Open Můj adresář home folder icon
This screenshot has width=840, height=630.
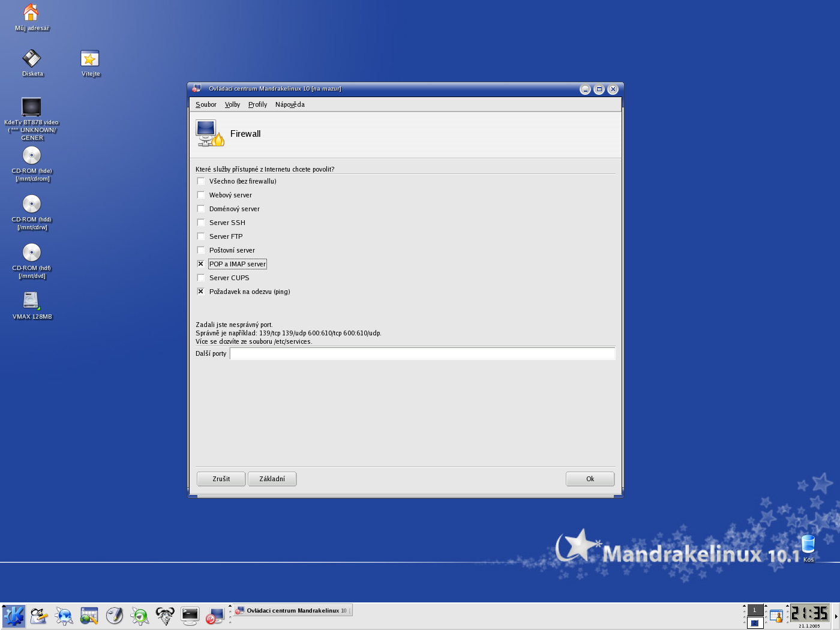31,12
